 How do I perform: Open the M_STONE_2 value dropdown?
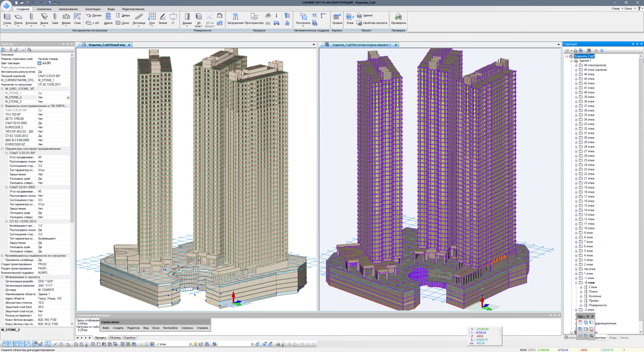(68, 97)
